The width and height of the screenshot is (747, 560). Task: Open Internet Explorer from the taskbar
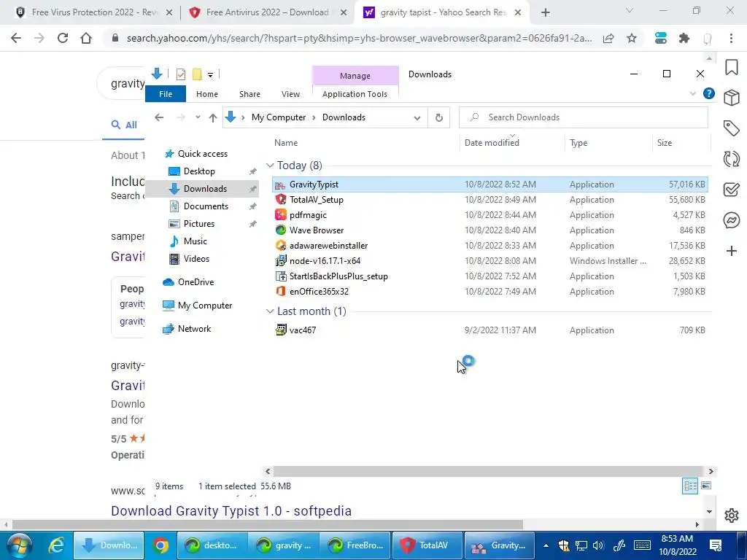click(56, 545)
